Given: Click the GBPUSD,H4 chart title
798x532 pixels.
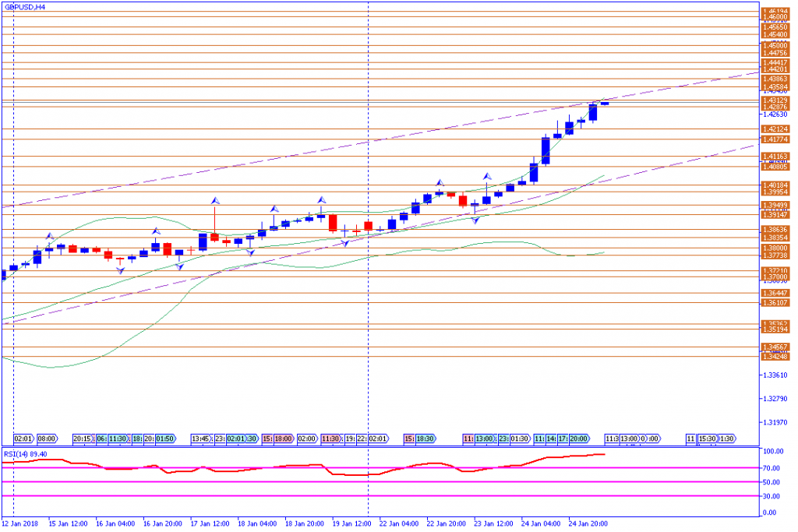Looking at the screenshot, I should coord(24,6).
